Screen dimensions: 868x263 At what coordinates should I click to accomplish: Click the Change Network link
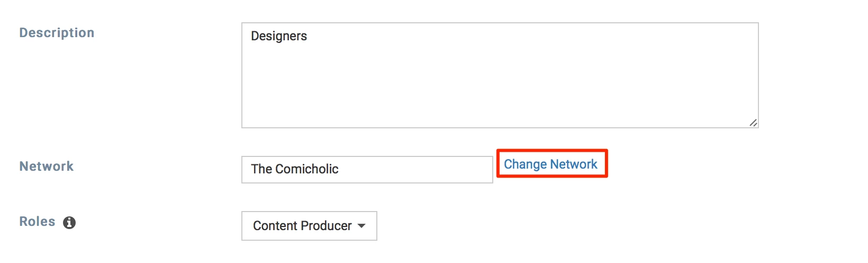click(550, 164)
